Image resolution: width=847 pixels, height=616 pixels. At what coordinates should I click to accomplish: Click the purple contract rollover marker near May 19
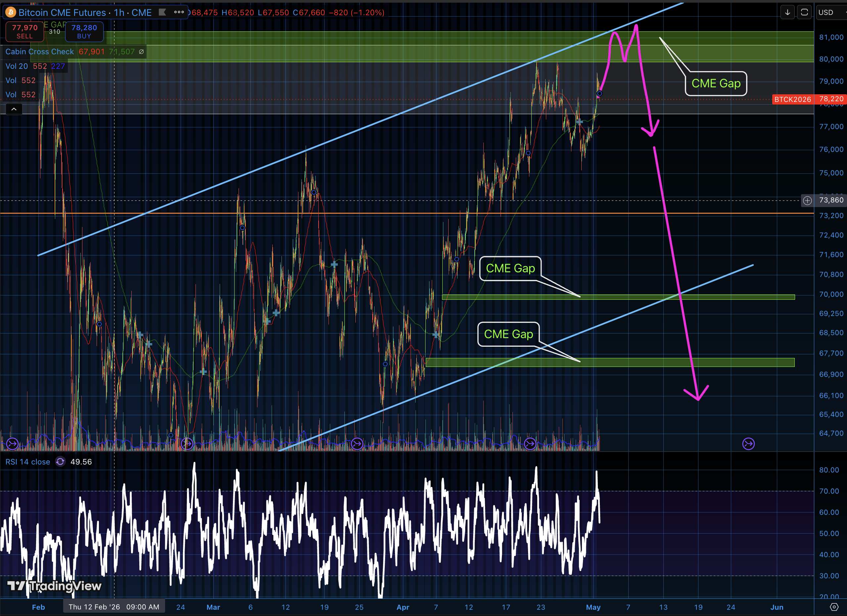click(x=748, y=444)
